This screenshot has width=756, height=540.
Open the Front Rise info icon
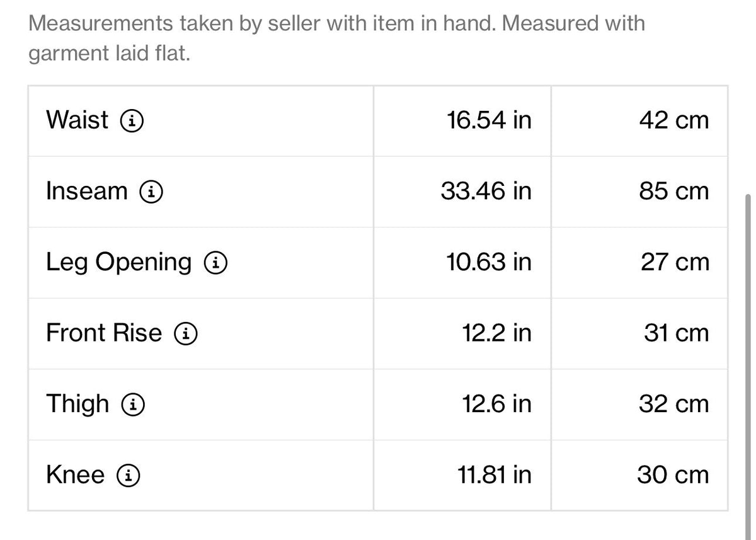[186, 333]
